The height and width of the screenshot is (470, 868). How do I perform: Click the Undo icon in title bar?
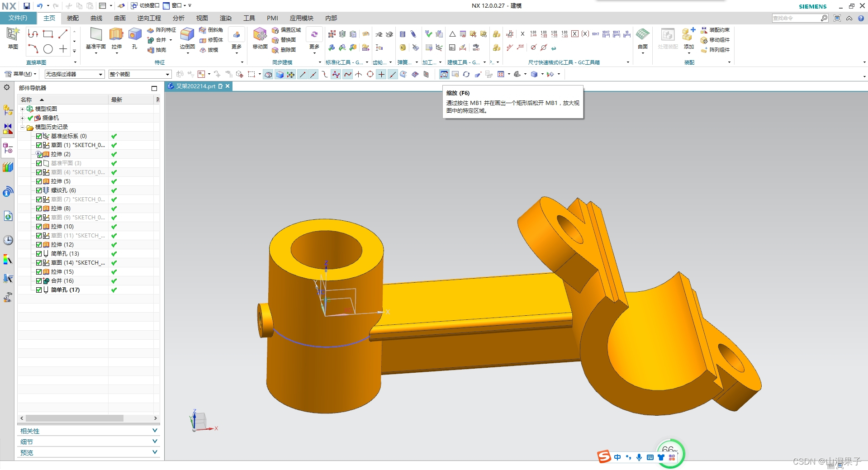click(40, 6)
